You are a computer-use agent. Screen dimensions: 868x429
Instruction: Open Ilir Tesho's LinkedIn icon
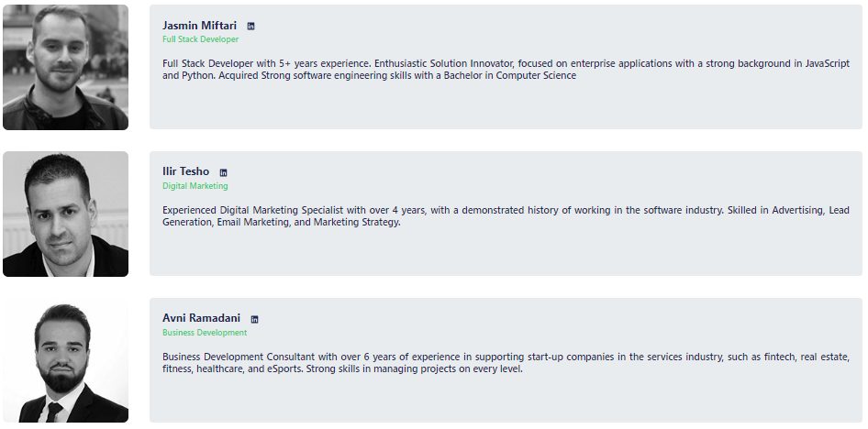(224, 172)
